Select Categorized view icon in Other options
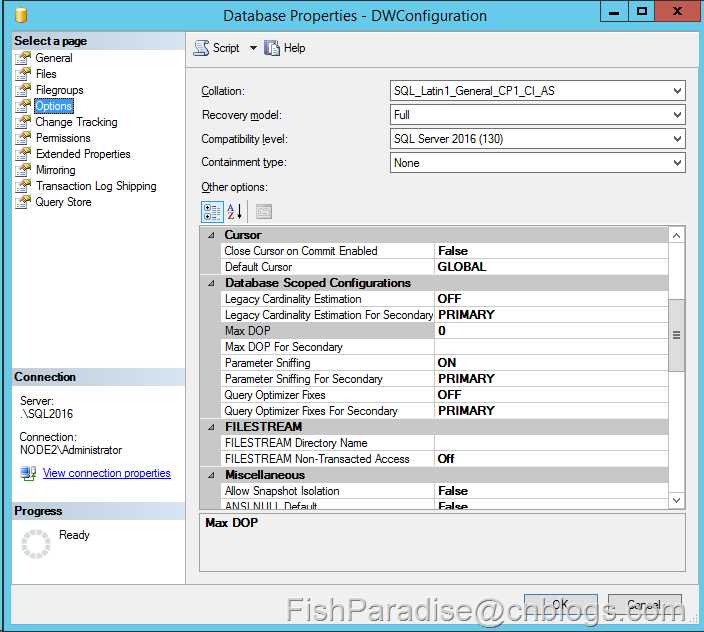The width and height of the screenshot is (704, 632). (212, 212)
